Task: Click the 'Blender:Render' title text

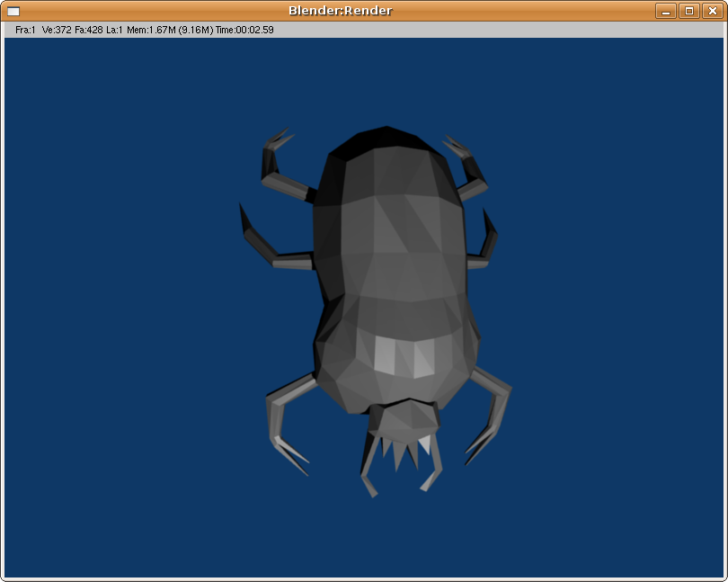Action: tap(341, 11)
